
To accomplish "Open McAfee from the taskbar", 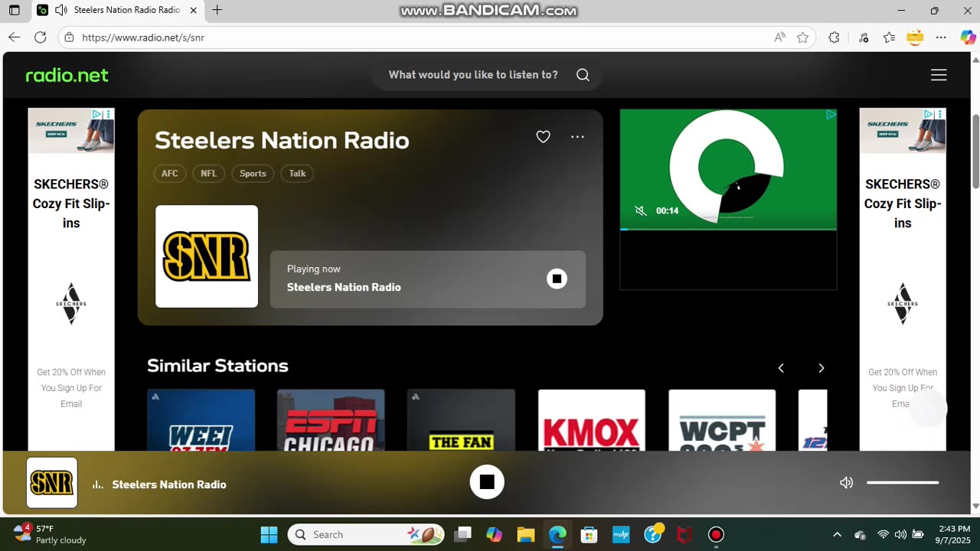I will click(684, 534).
